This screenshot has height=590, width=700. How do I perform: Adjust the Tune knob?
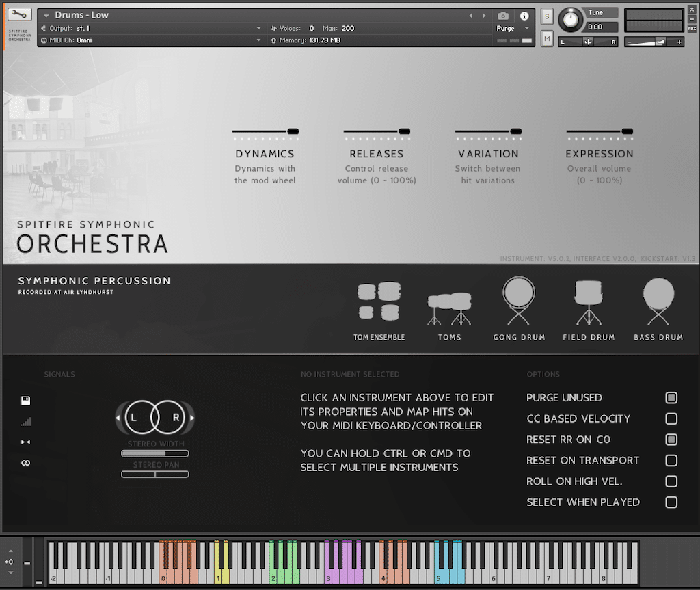(x=571, y=20)
